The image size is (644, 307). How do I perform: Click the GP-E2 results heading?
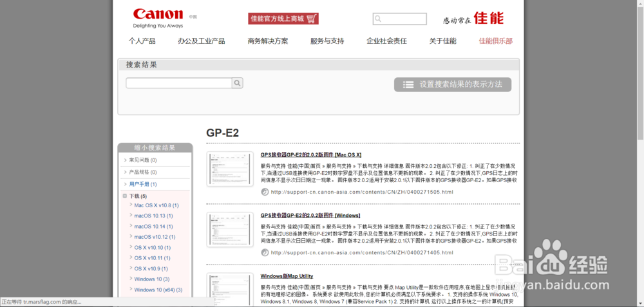[223, 133]
